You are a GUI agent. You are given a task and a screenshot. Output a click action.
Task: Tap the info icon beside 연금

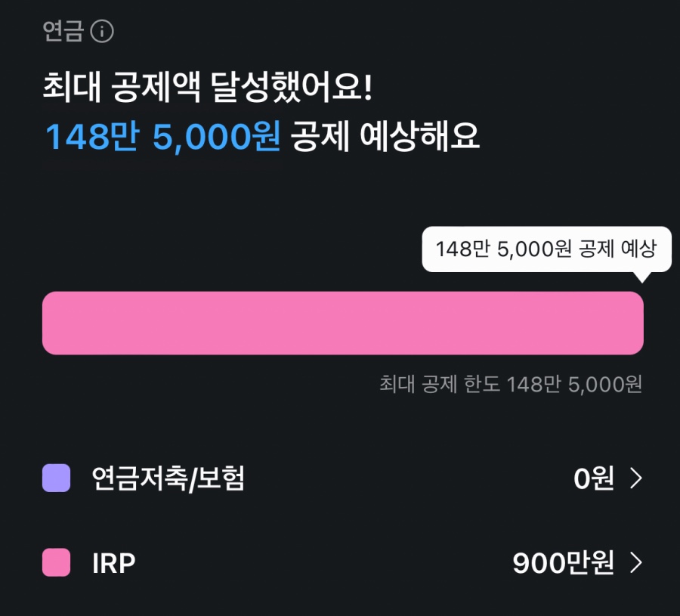(101, 32)
